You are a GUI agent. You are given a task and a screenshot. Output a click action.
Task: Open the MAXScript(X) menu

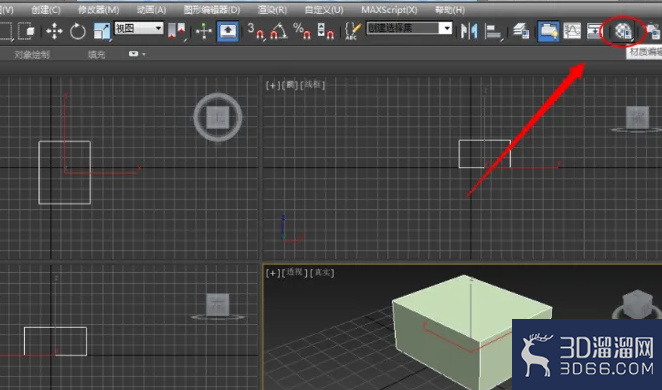[x=389, y=10]
